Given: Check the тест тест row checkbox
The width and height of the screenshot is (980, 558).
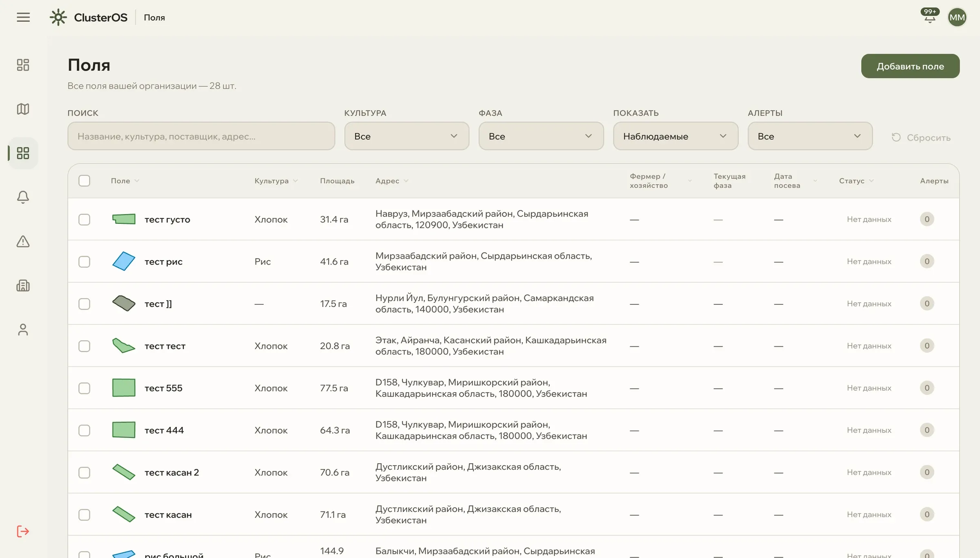Looking at the screenshot, I should 84,346.
